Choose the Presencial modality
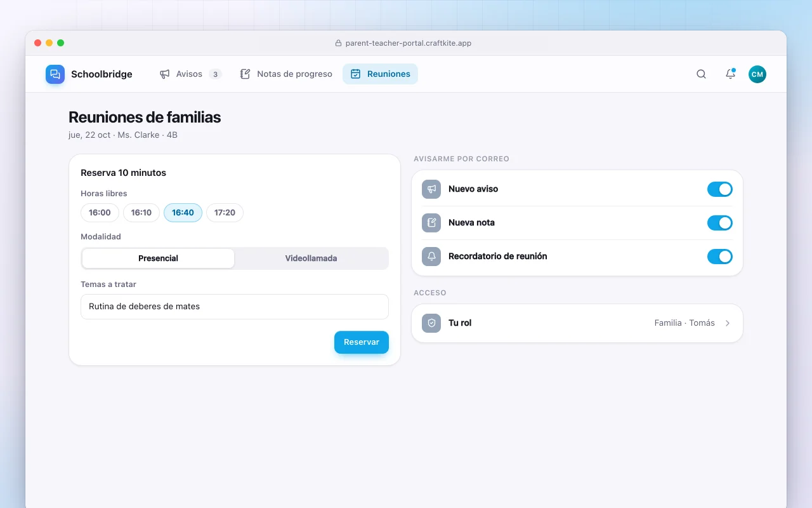The image size is (812, 508). (158, 258)
